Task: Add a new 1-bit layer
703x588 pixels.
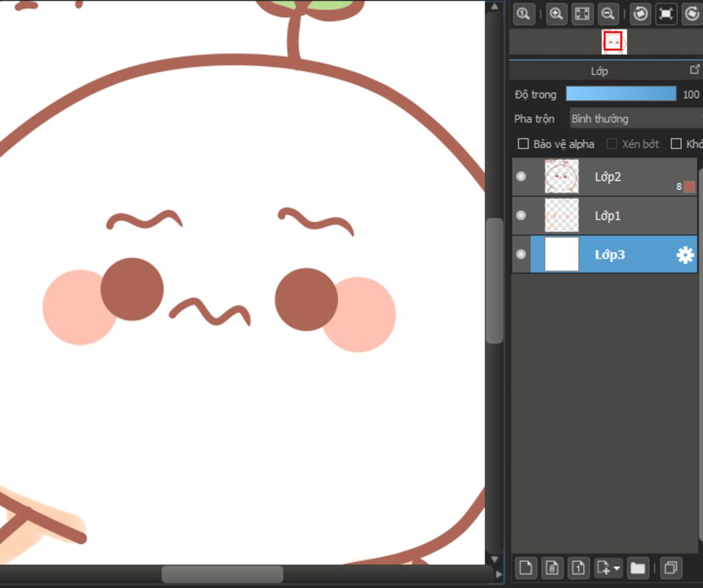Action: 578,568
